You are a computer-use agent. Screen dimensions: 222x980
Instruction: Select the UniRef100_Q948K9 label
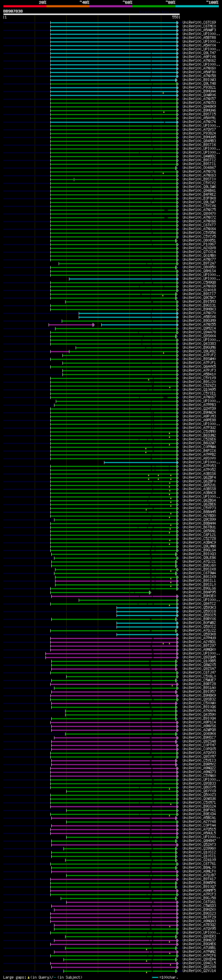point(199,106)
